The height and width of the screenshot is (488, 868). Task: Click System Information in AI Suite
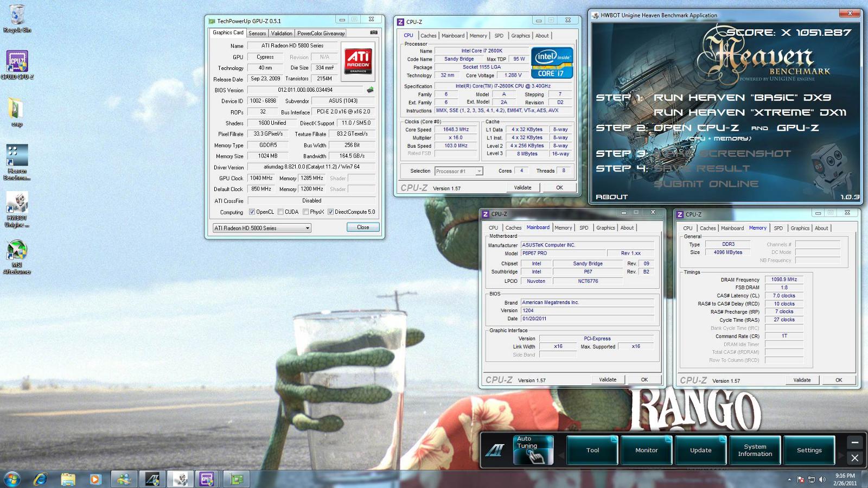[755, 450]
